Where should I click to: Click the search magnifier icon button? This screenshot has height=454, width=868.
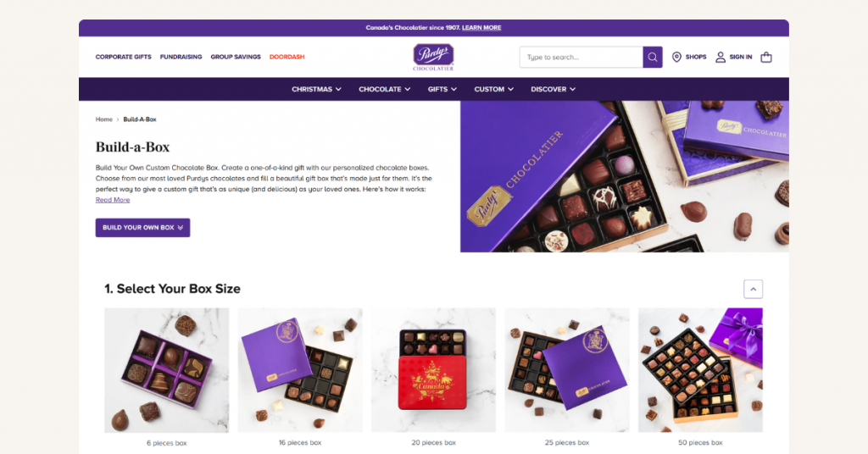click(652, 57)
